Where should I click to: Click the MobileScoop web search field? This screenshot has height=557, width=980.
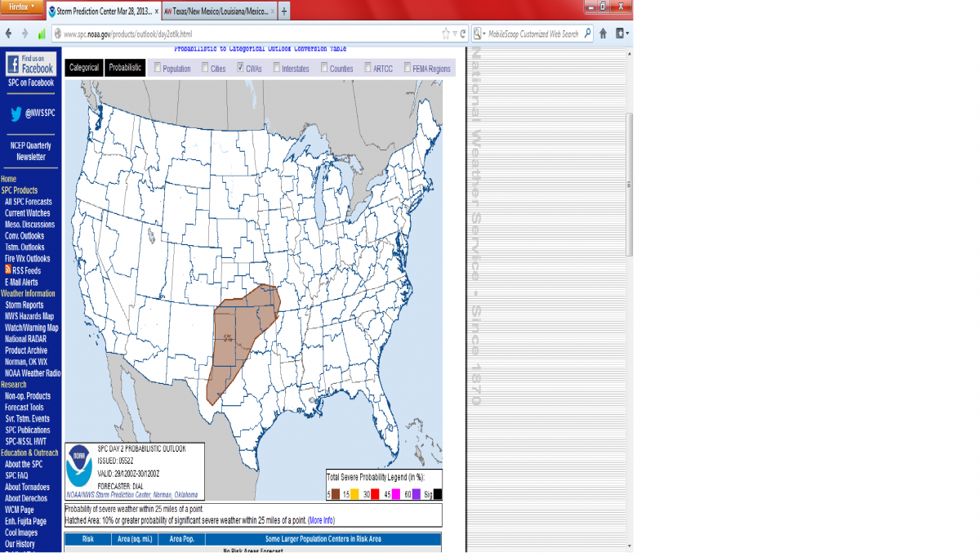click(x=535, y=34)
